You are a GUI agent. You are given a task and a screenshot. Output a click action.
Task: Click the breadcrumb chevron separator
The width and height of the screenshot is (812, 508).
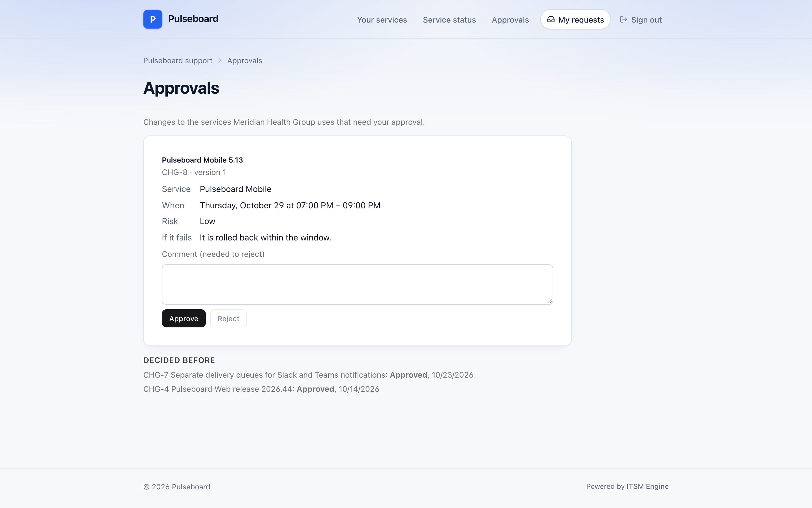tap(220, 60)
